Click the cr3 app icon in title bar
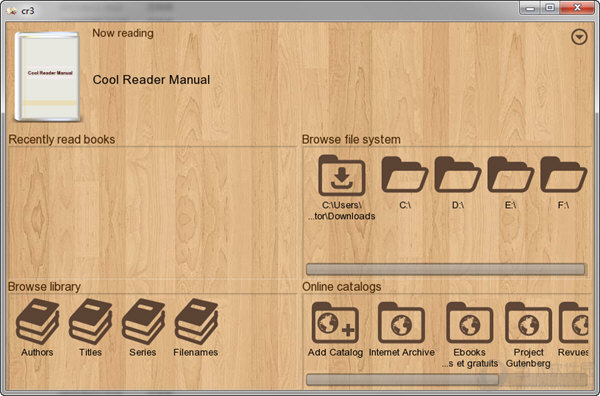Viewport: 600px width, 396px height. [x=12, y=11]
